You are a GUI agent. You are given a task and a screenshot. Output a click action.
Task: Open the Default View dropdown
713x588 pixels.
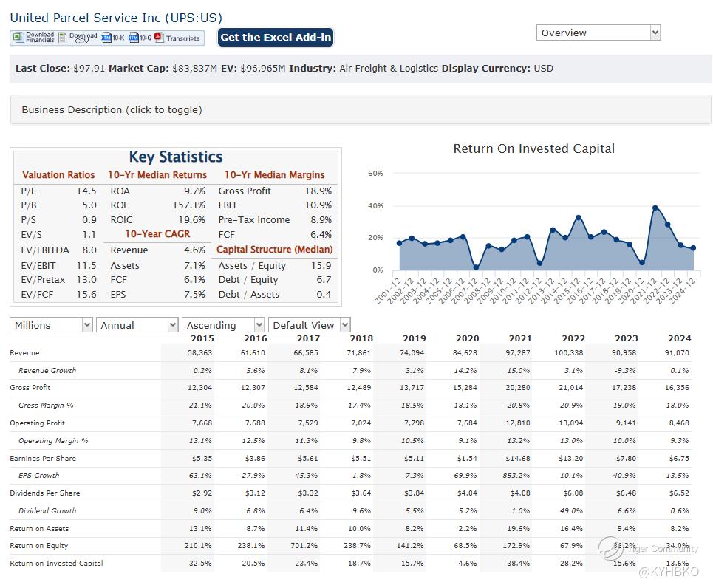click(310, 325)
